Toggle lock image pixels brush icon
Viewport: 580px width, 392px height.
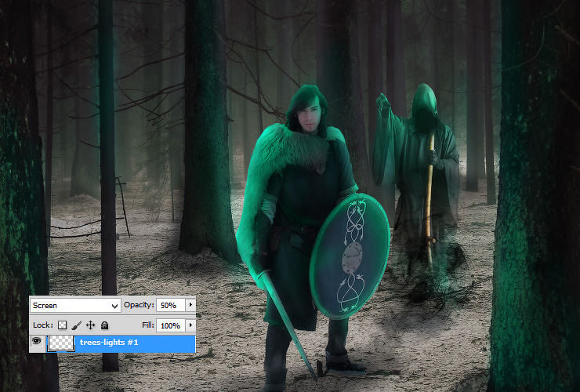[76, 325]
